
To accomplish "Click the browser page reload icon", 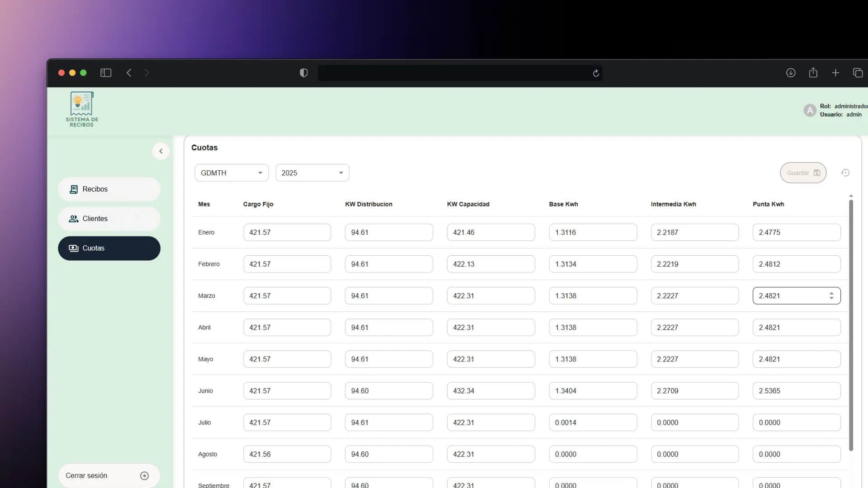I will point(596,73).
